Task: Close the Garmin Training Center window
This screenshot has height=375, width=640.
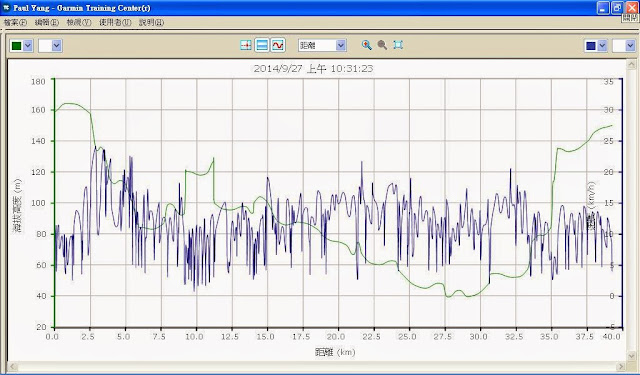Action: 631,8
